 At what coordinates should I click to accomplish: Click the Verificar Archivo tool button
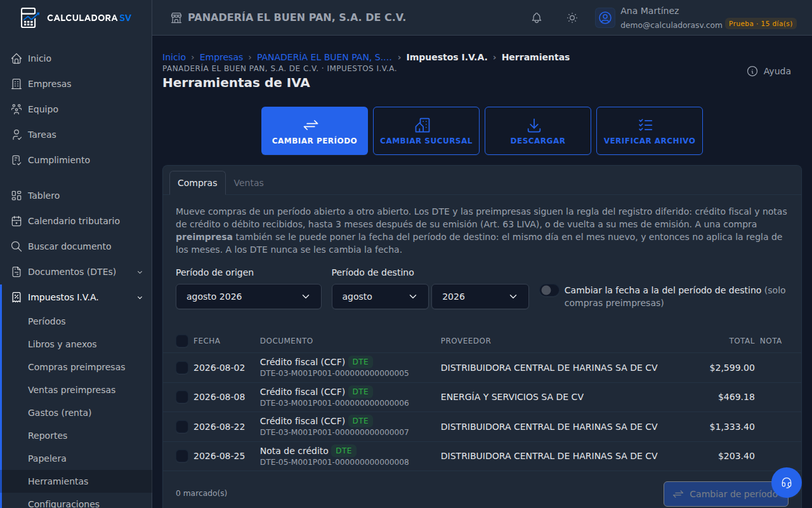coord(650,131)
